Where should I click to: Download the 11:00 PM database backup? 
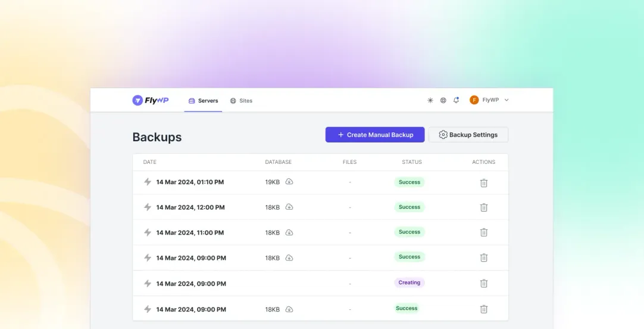pyautogui.click(x=289, y=232)
